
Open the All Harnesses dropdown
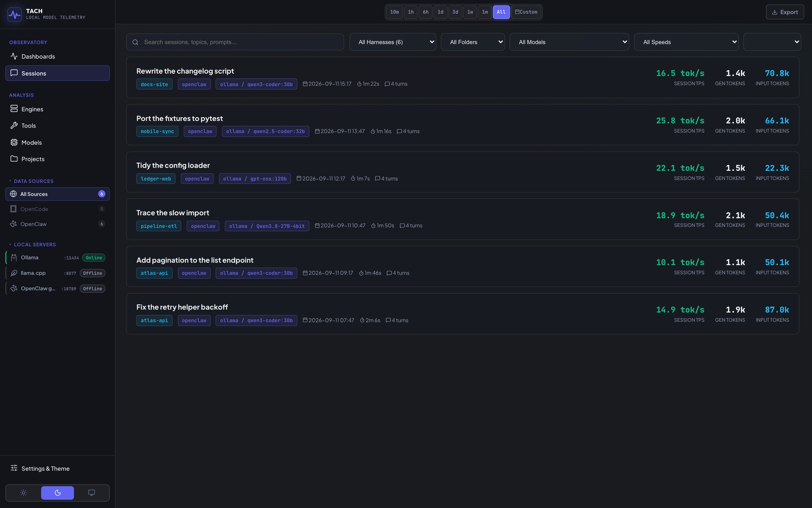(x=393, y=42)
